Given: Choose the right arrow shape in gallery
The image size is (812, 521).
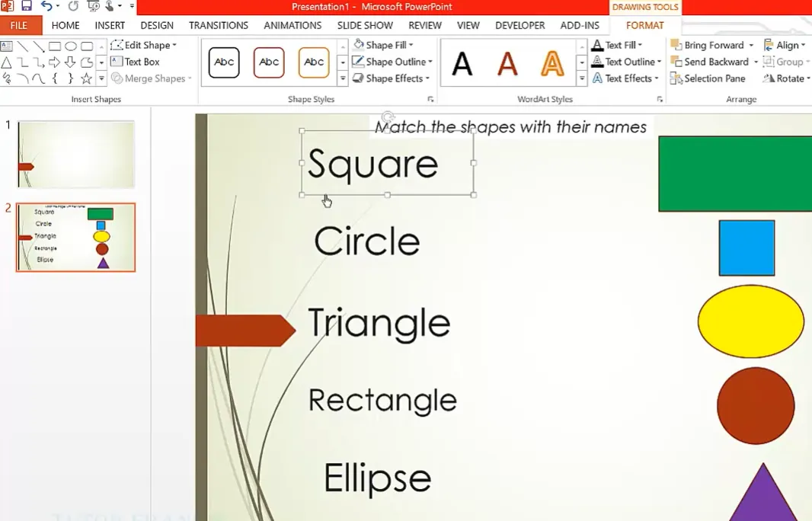Looking at the screenshot, I should click(x=55, y=62).
